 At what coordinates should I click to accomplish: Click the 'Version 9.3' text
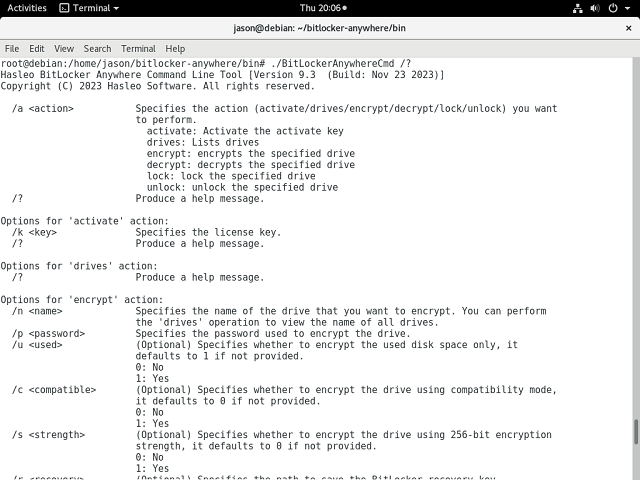pyautogui.click(x=284, y=75)
